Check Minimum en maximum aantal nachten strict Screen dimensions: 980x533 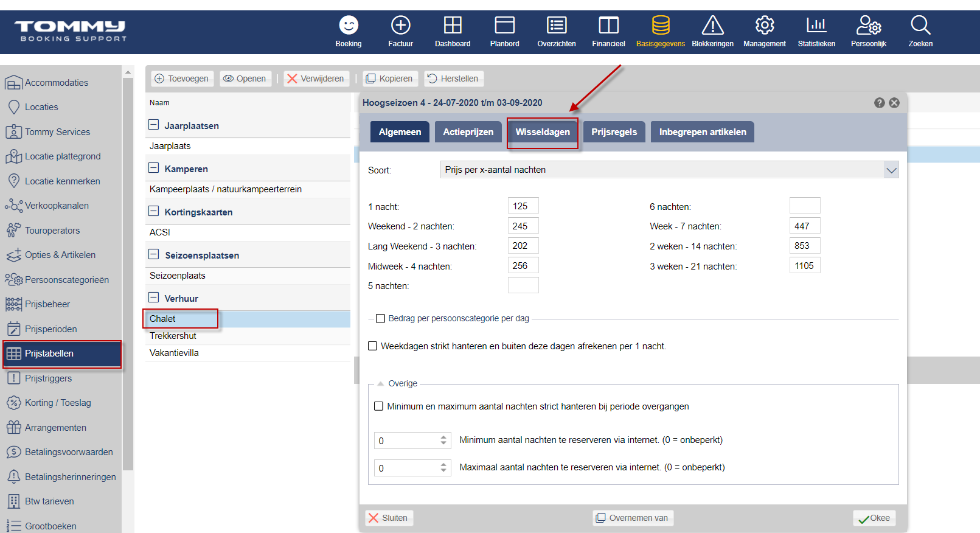point(378,406)
